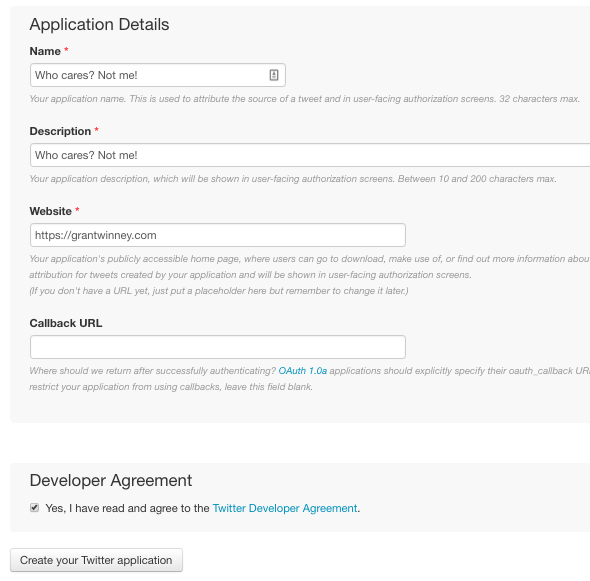Screen dimensions: 590x581
Task: Click the Developer Agreement heading
Action: click(111, 481)
